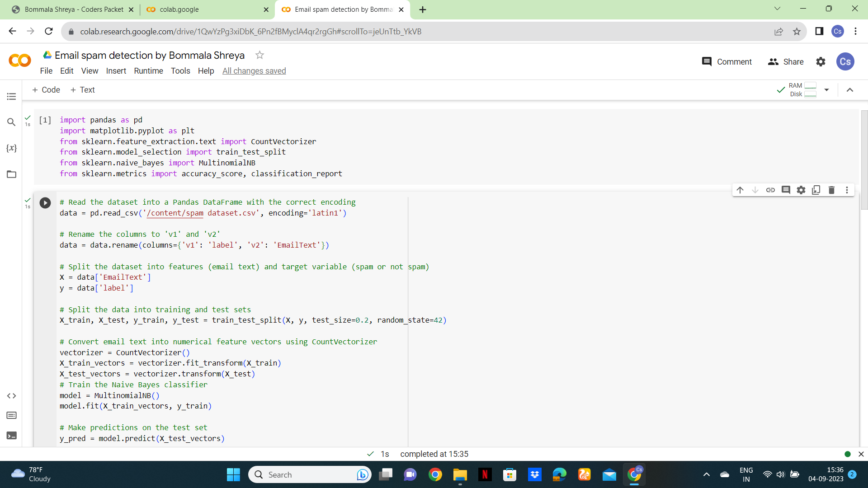The width and height of the screenshot is (868, 488).
Task: Click the taskbar Search box
Action: [310, 474]
